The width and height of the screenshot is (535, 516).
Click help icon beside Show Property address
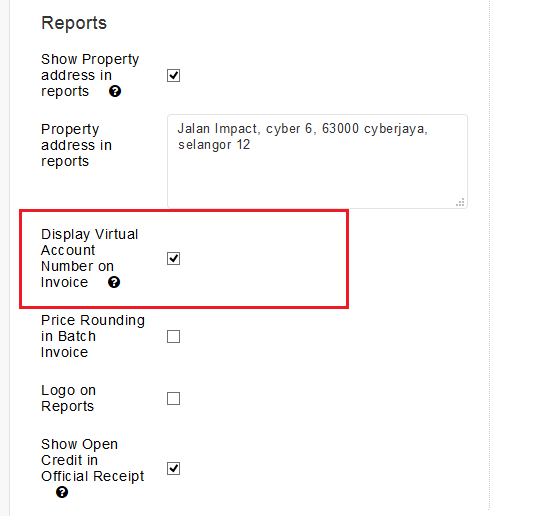tap(115, 91)
